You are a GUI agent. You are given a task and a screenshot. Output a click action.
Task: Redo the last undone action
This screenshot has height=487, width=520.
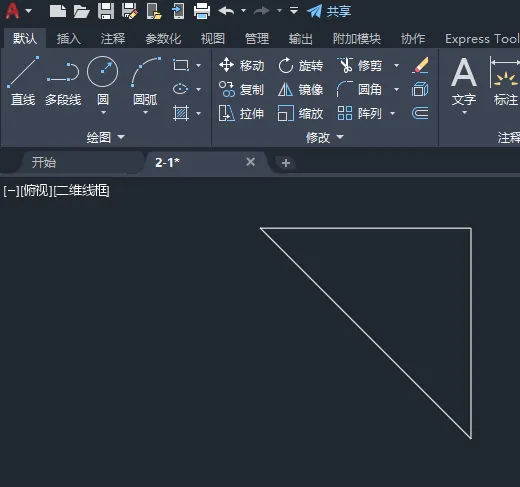tap(262, 11)
